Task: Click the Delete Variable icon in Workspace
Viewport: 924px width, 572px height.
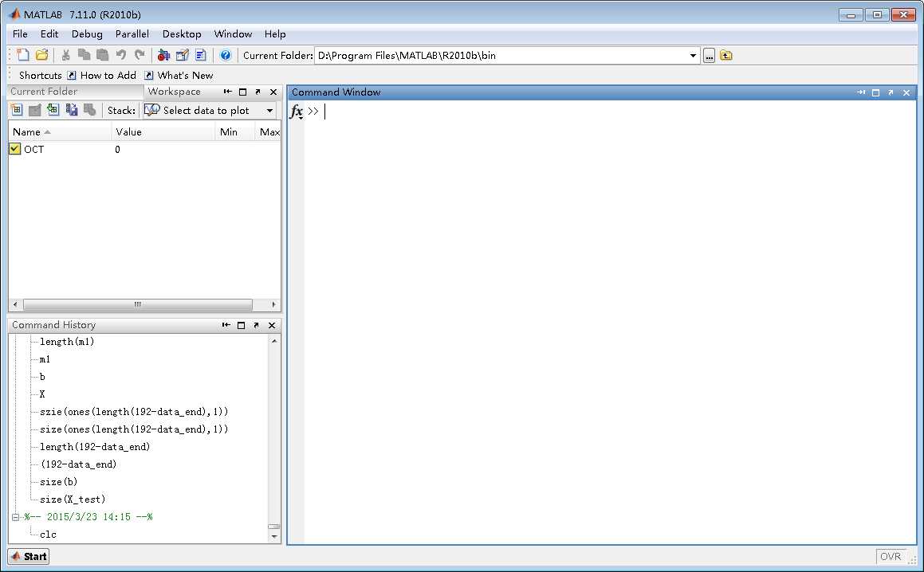Action: pyautogui.click(x=89, y=110)
